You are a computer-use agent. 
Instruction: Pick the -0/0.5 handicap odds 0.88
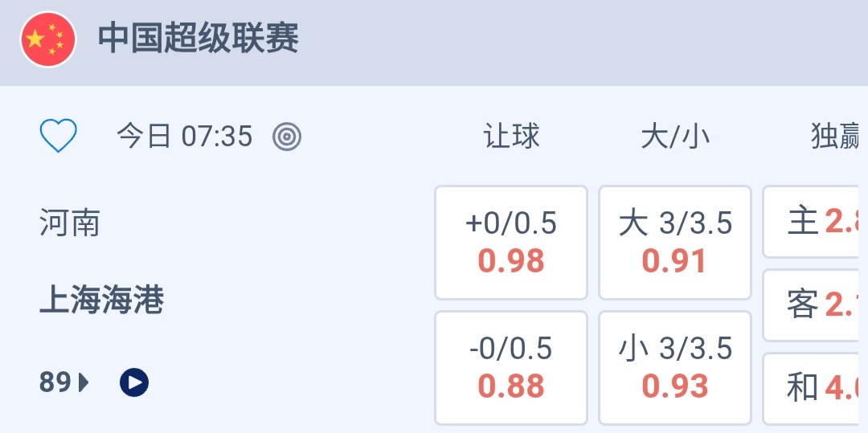pos(511,368)
